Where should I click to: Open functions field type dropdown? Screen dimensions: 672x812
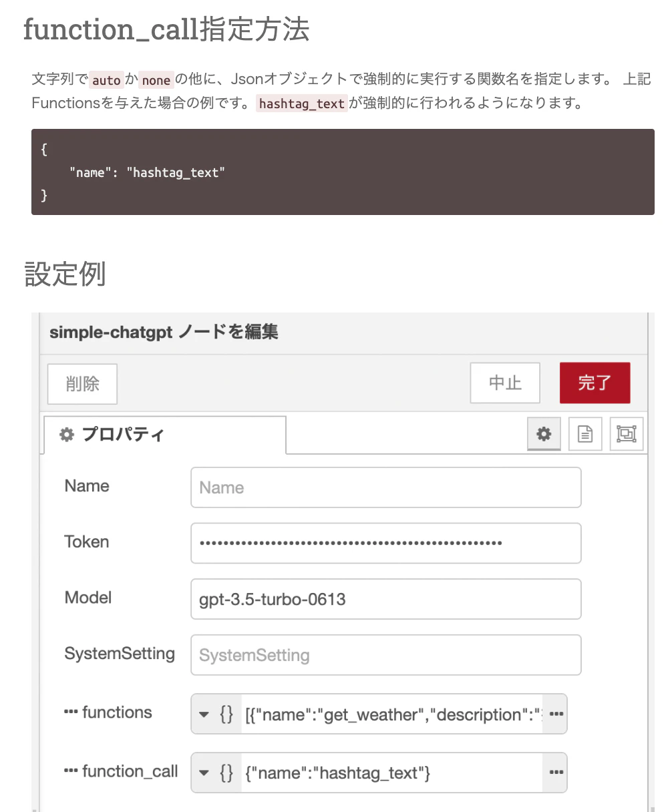click(216, 714)
